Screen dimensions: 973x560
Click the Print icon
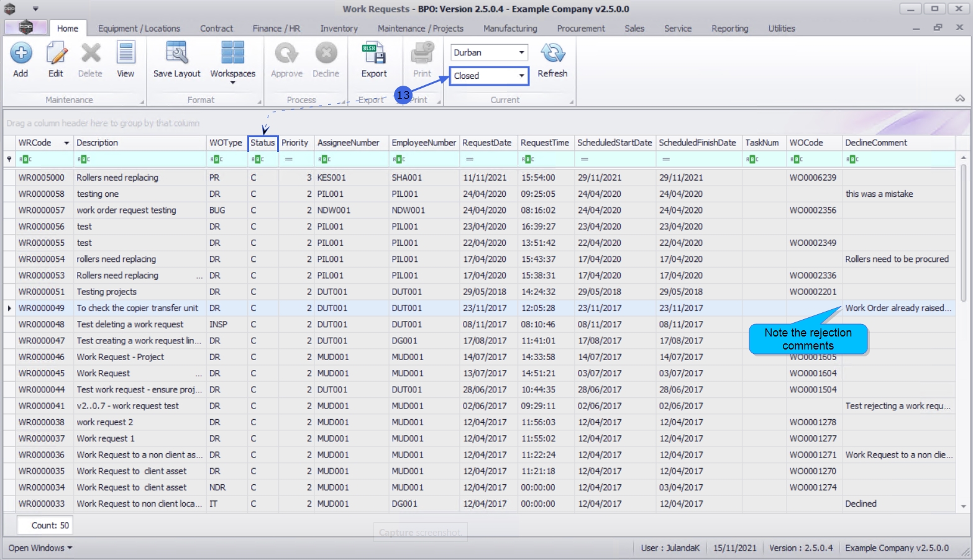[x=422, y=54]
